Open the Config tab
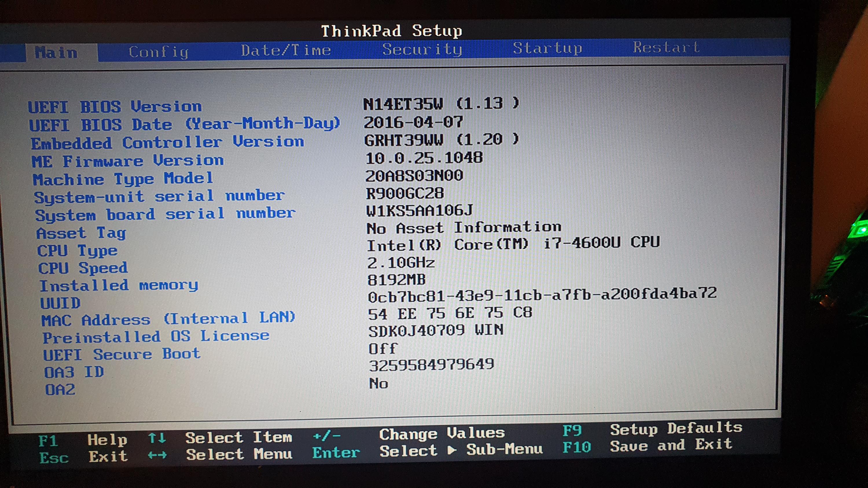 [158, 52]
